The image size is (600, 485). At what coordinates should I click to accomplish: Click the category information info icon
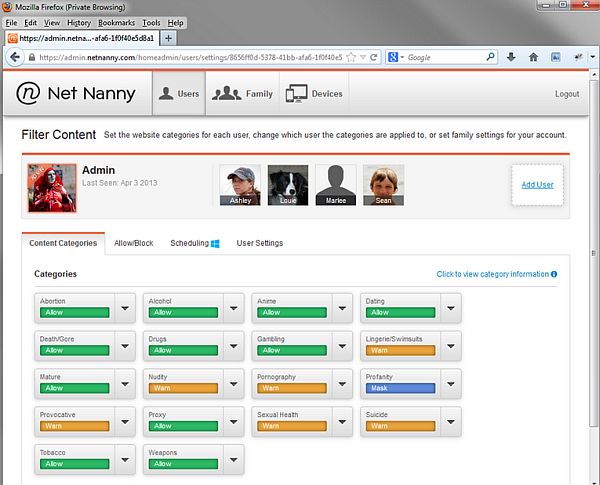point(554,274)
